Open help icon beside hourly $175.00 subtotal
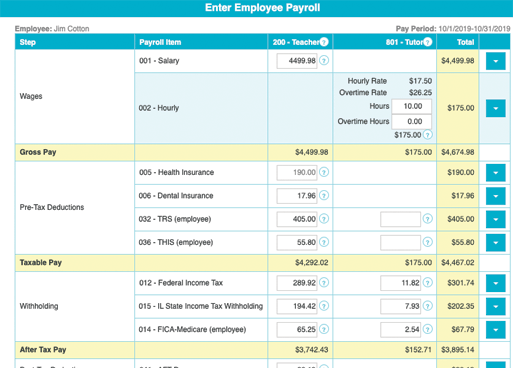The height and width of the screenshot is (368, 513). click(428, 135)
